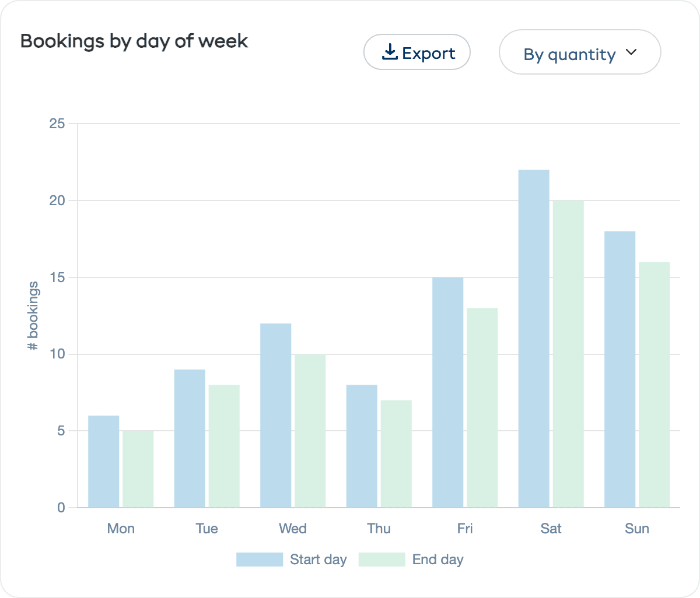
Task: Click the chevron on By quantity selector
Action: 631,52
